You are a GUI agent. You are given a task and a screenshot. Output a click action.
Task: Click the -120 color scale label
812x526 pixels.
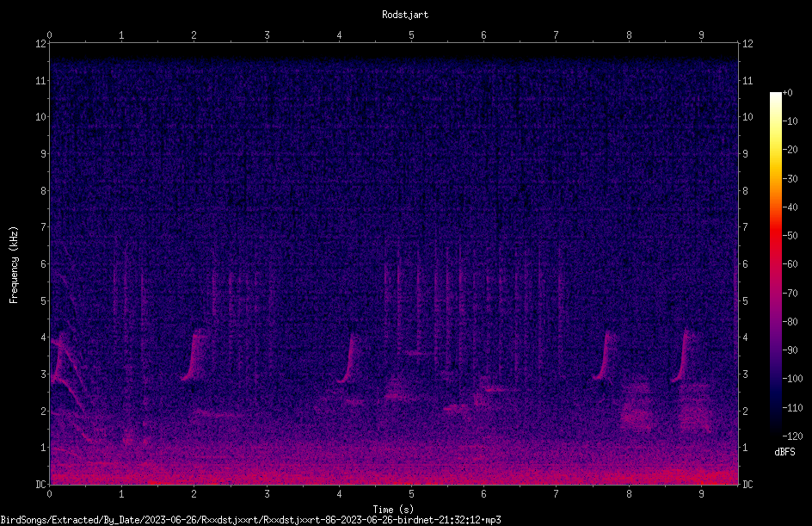[793, 436]
